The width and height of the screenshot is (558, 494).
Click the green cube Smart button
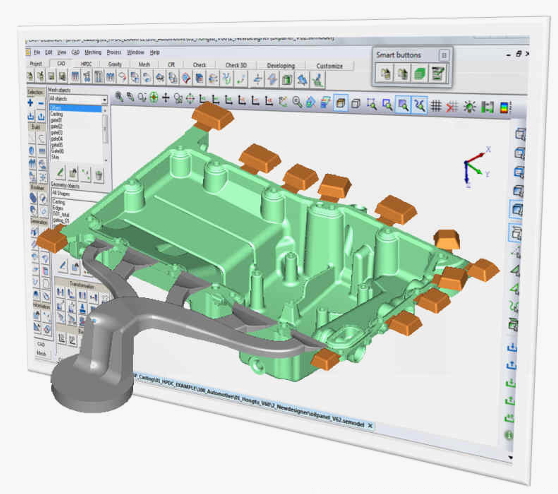(x=420, y=74)
